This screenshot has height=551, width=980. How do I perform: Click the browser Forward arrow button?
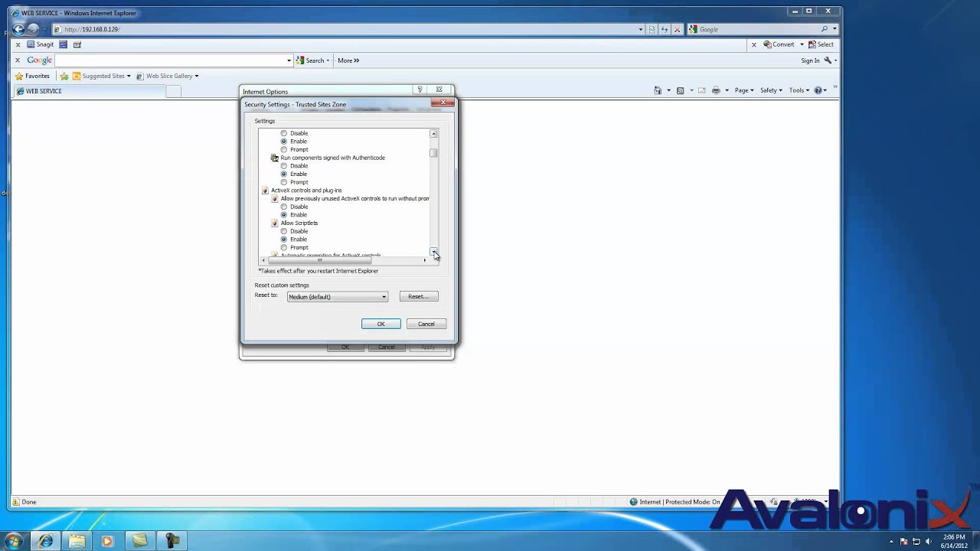[33, 29]
